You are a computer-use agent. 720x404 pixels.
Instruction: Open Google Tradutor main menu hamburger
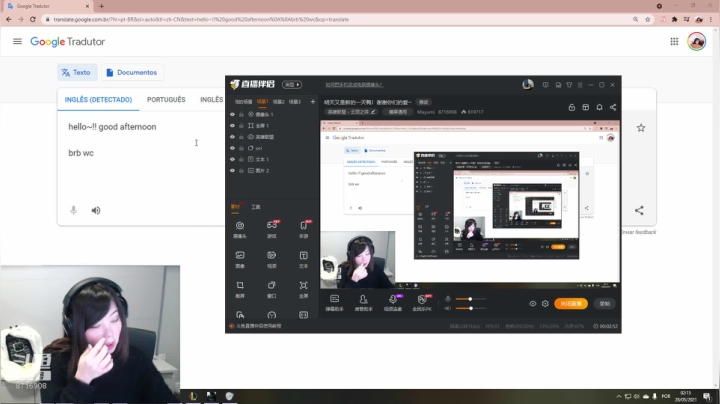(x=17, y=41)
